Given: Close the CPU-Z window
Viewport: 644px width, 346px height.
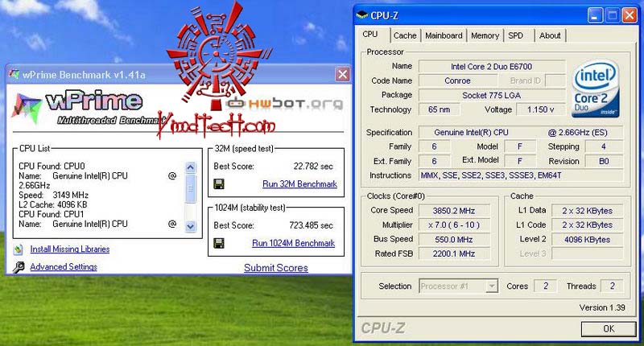Looking at the screenshot, I should coord(630,15).
